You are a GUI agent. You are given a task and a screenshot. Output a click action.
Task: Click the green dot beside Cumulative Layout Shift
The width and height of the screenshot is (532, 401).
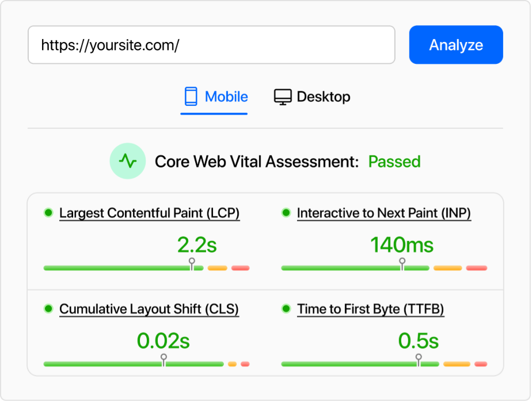tap(48, 309)
